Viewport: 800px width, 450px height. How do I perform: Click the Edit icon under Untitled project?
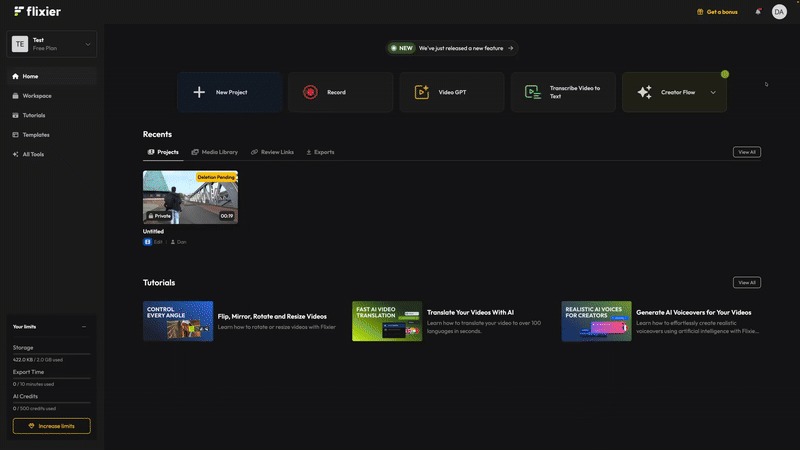[147, 242]
